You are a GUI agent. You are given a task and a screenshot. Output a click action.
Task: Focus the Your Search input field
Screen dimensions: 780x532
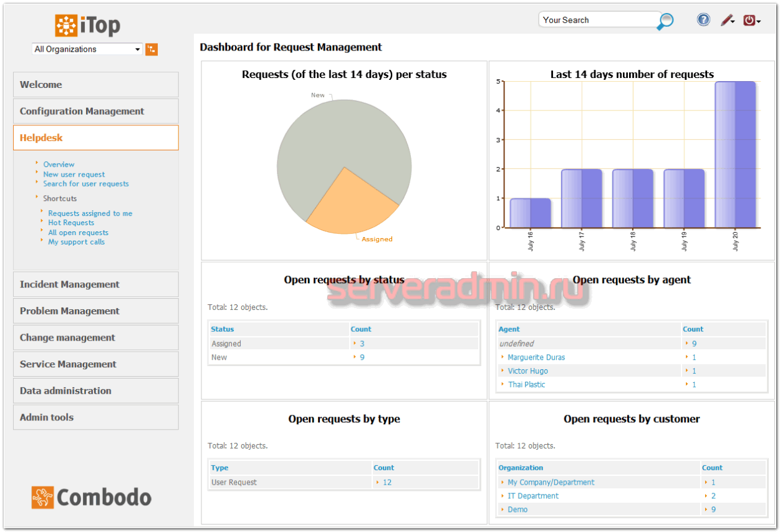click(599, 20)
